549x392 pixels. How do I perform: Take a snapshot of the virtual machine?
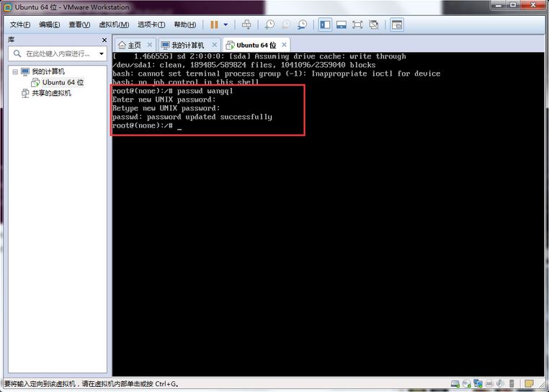pyautogui.click(x=269, y=24)
